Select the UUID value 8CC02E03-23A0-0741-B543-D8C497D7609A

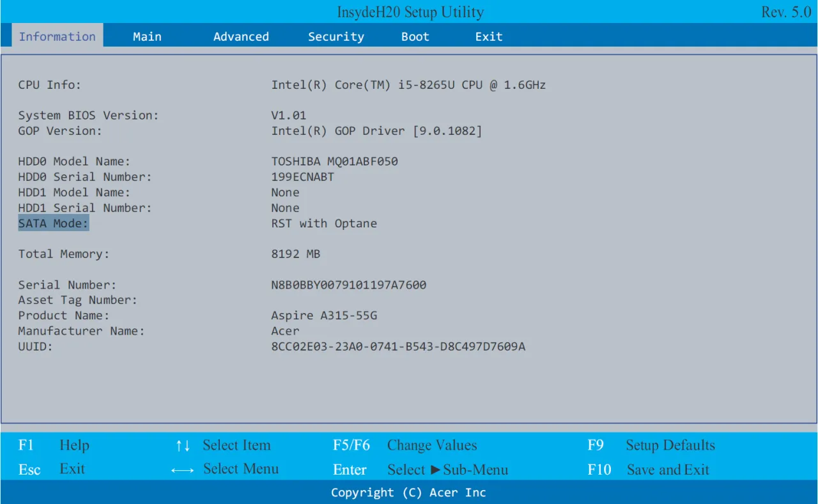click(398, 346)
